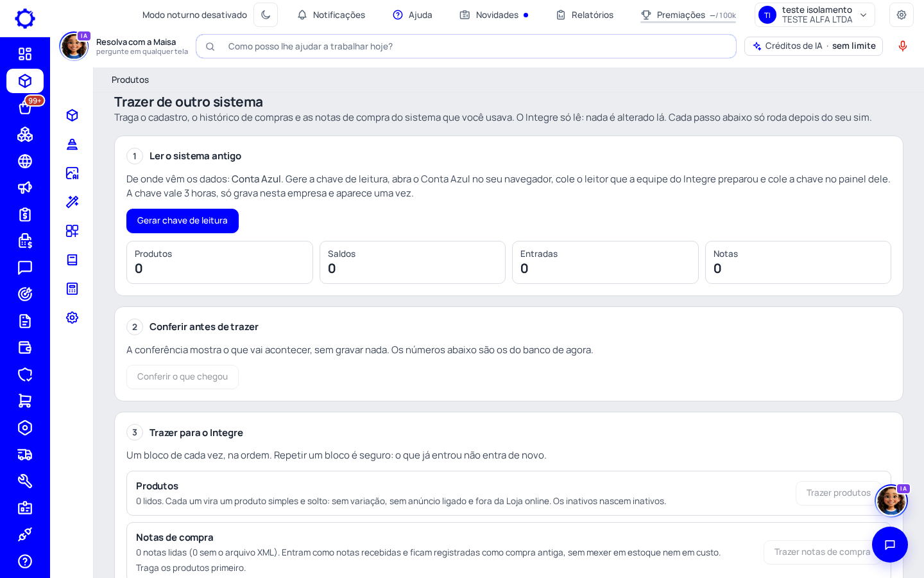Open the Relatórios menu item
Viewport: 924px width, 578px height.
point(585,15)
